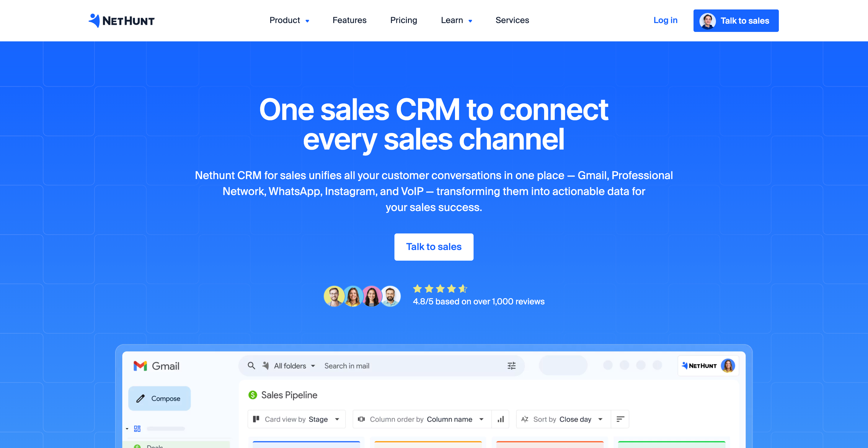Screen dimensions: 868x448
Task: Go to the Features page
Action: coord(350,20)
